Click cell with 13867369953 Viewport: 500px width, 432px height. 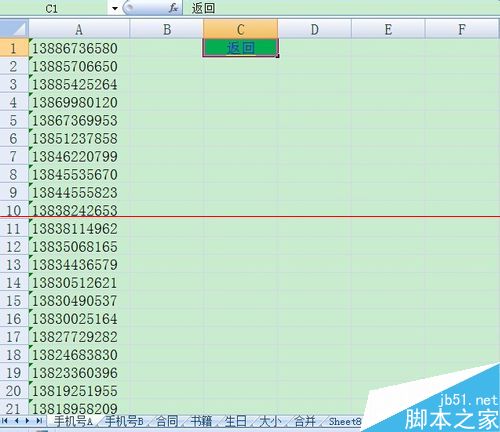pos(79,120)
